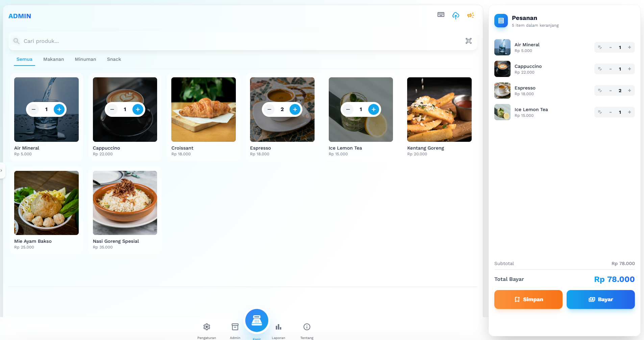Screen dimensions: 644x340
Task: Add Croissant by clicking its photo
Action: pos(203,109)
